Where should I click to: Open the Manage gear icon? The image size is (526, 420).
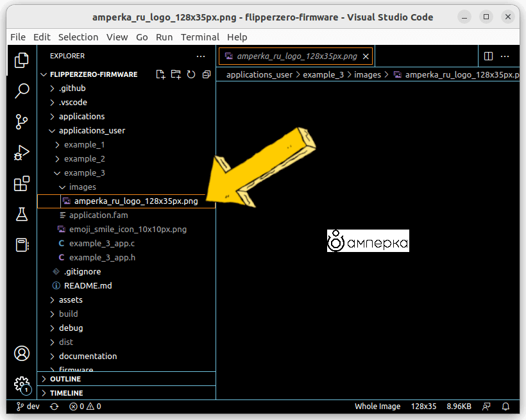click(22, 383)
